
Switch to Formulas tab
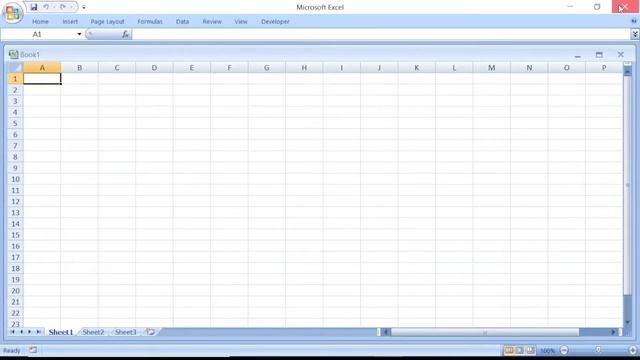pos(150,22)
